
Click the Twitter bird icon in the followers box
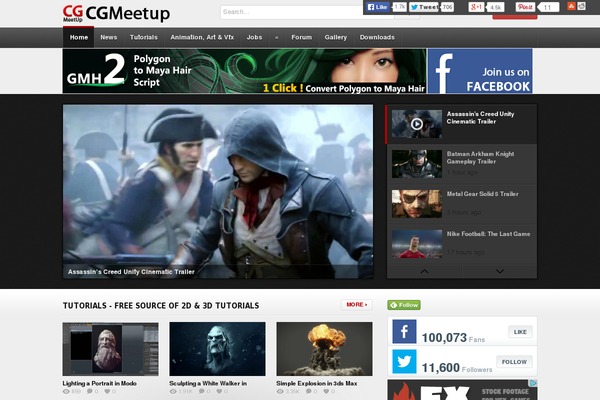(x=404, y=361)
